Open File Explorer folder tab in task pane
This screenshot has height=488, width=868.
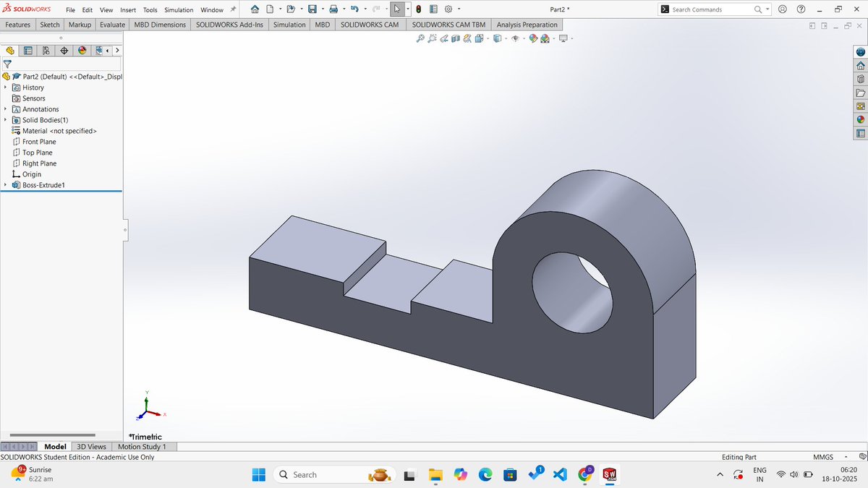[x=860, y=93]
